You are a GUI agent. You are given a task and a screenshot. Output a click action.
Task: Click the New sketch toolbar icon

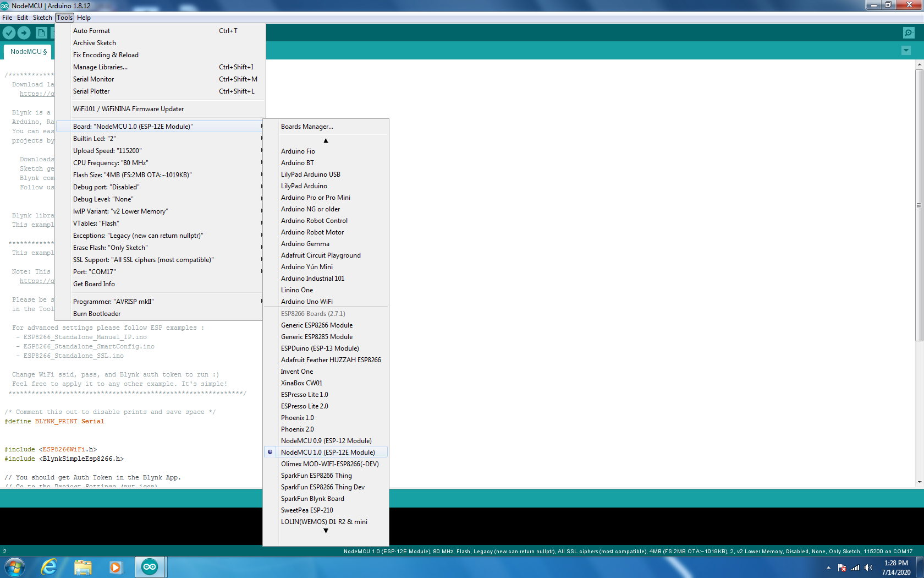[41, 33]
